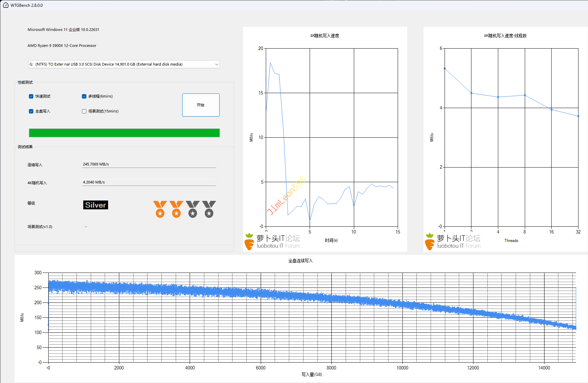Toggle the 全盘写入 checkbox
The image size is (588, 383).
coord(31,111)
